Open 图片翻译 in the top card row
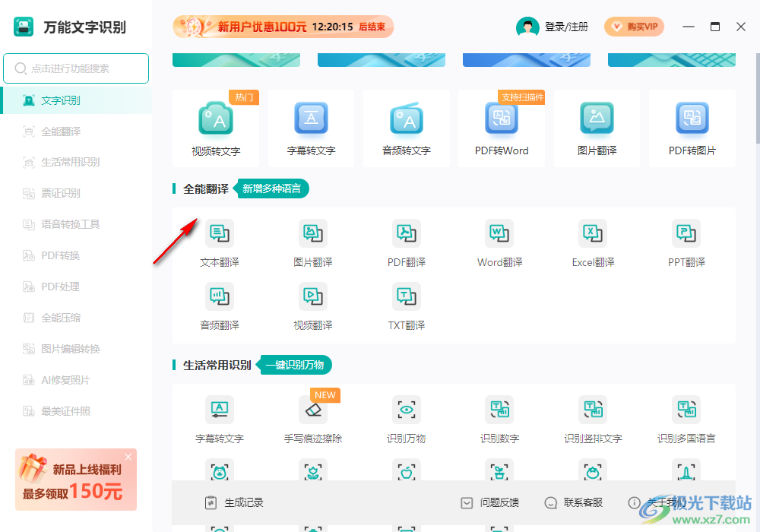The width and height of the screenshot is (760, 532). 597,128
